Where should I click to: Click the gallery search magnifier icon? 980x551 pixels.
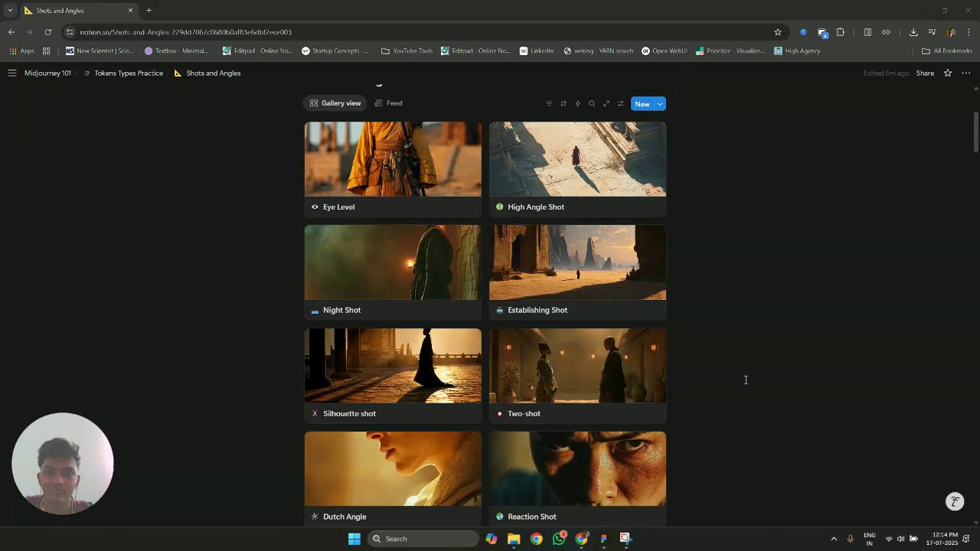point(592,104)
